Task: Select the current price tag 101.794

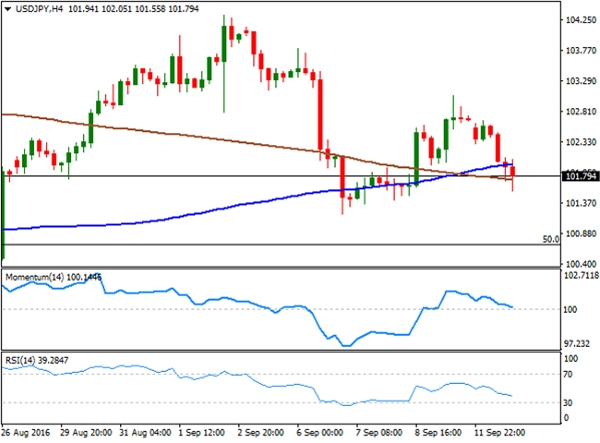Action: pyautogui.click(x=580, y=176)
